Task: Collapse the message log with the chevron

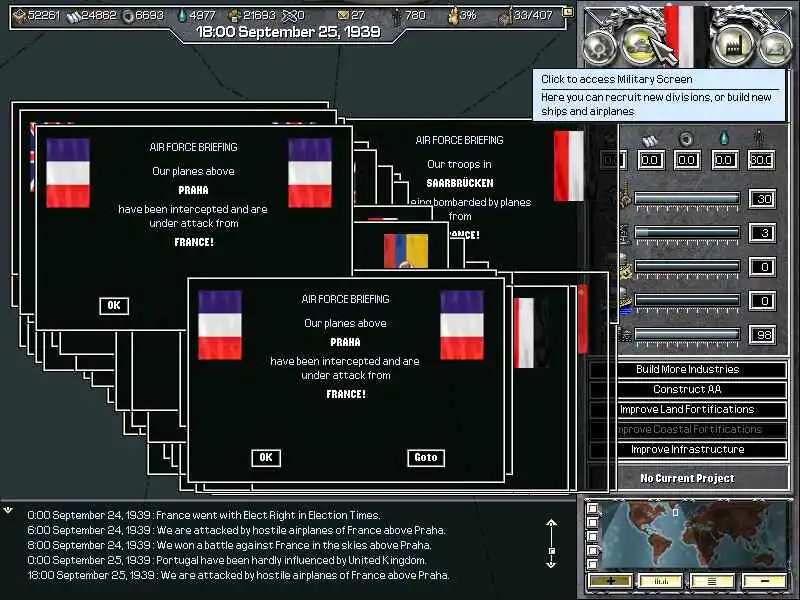Action: 8,510
